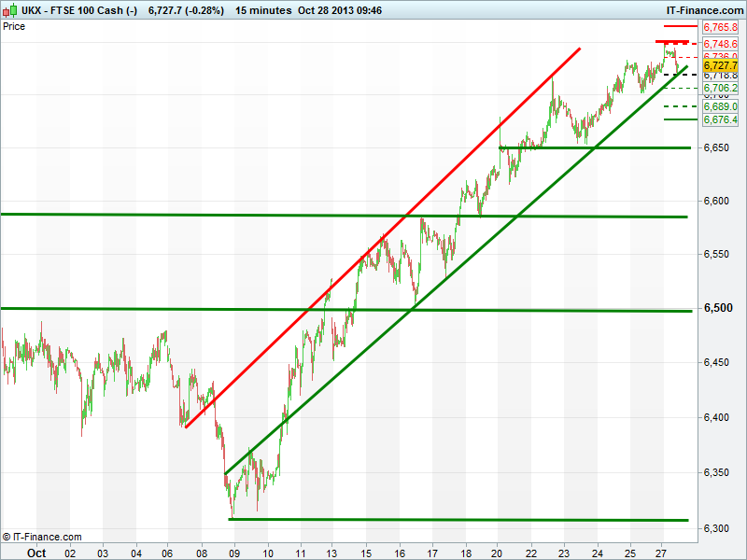Click the red 6,748.6 price label

tap(720, 44)
